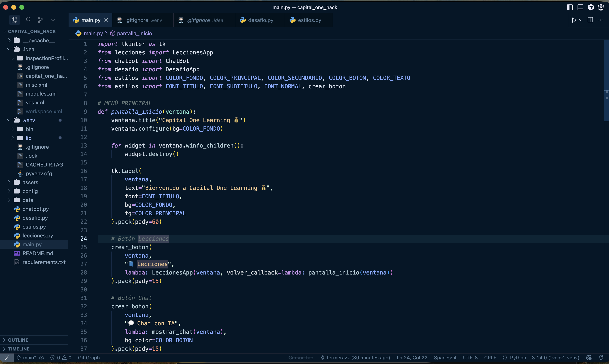The image size is (609, 364).
Task: Open the Cursor settings gear icon
Action: [x=601, y=7]
